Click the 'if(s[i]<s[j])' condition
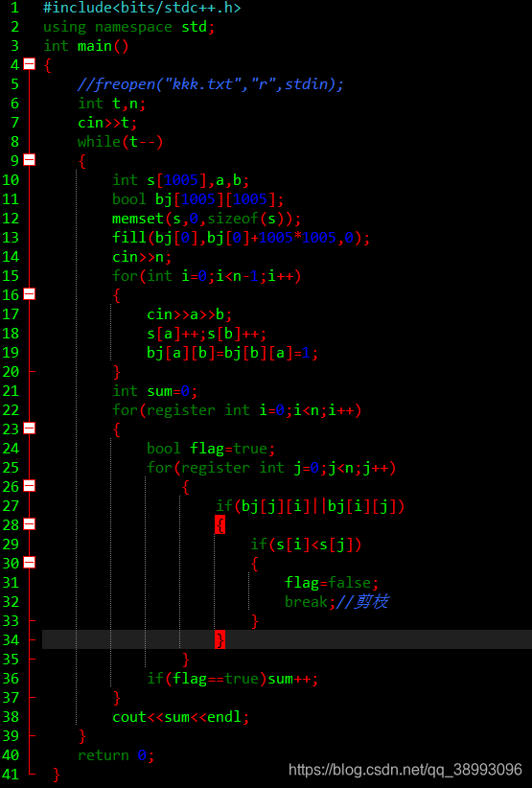The image size is (532, 788). (x=306, y=545)
